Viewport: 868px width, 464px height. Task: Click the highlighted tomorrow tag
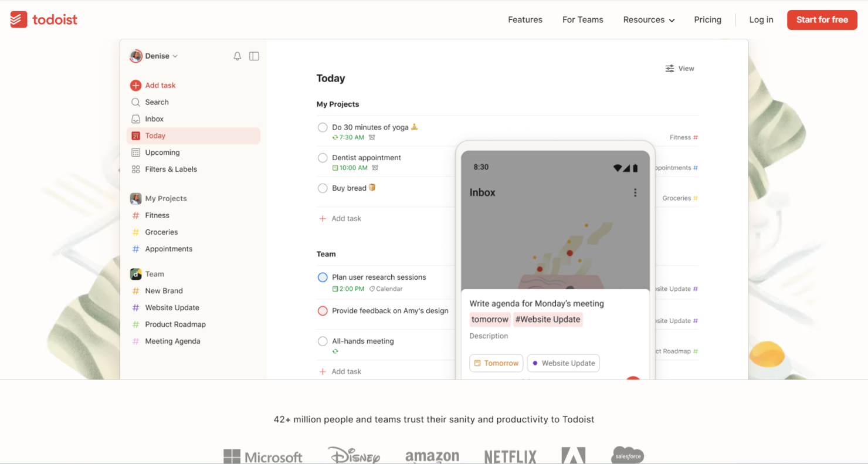click(490, 320)
